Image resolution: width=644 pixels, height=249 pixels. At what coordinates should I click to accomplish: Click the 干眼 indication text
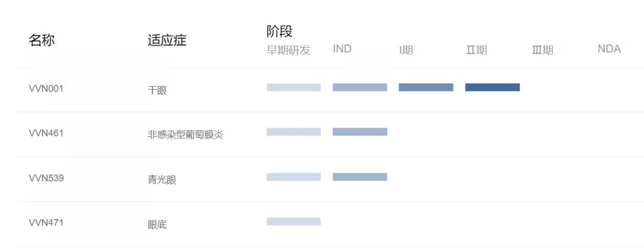157,90
